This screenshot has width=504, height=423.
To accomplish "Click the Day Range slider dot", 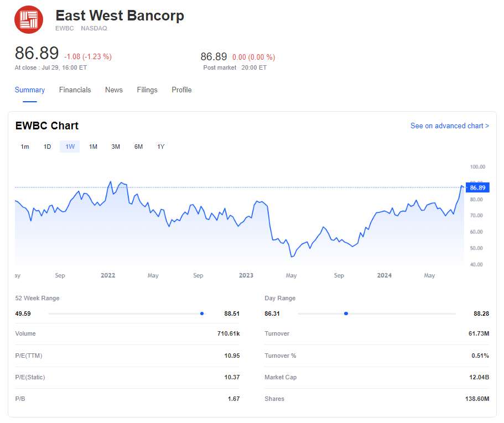I will point(346,314).
